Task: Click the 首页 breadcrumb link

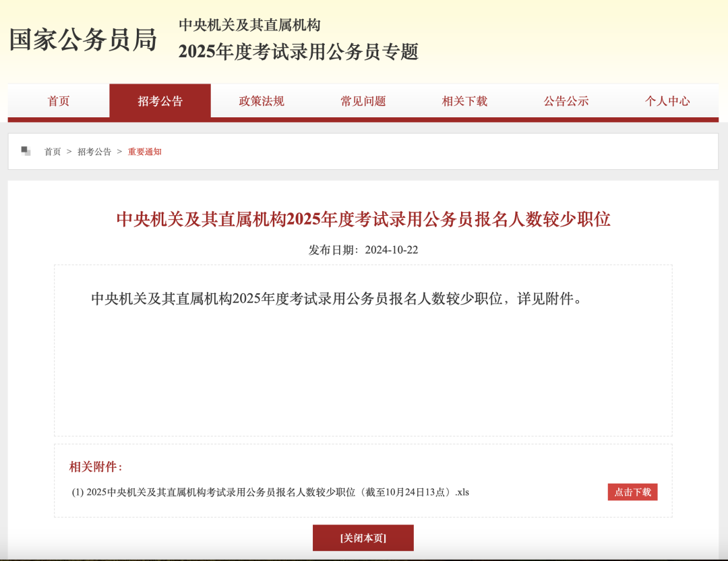Action: [53, 152]
